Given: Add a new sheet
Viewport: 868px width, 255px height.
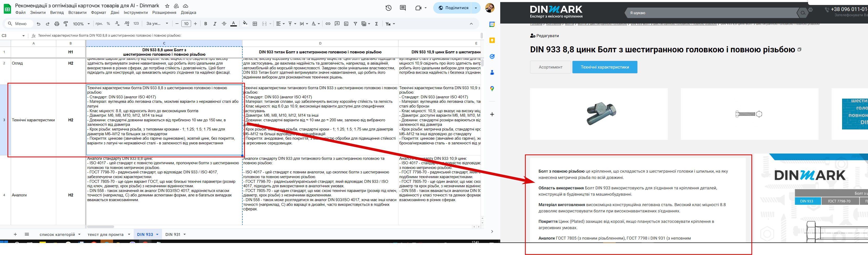Looking at the screenshot, I should tap(15, 234).
